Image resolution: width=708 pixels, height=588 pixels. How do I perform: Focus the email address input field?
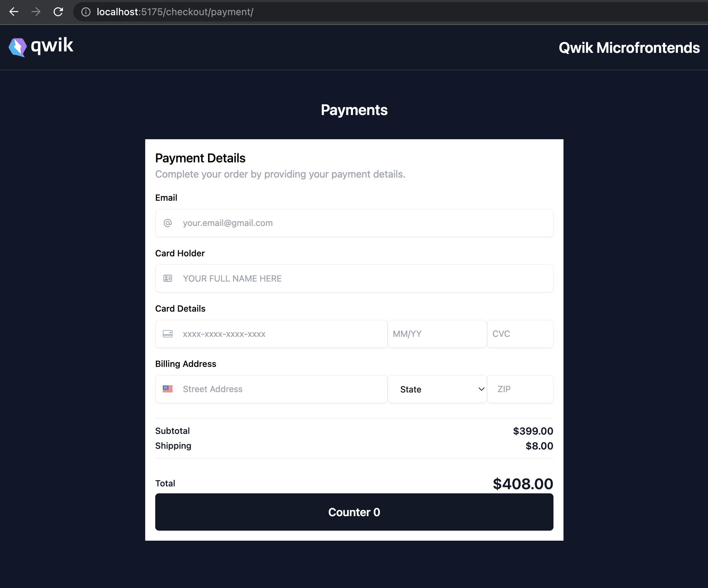pos(363,223)
